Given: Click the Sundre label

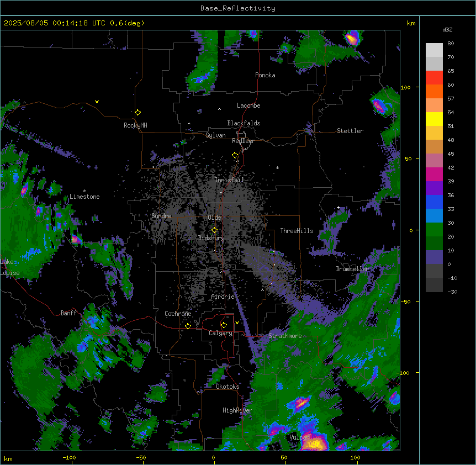Looking at the screenshot, I should 161,216.
